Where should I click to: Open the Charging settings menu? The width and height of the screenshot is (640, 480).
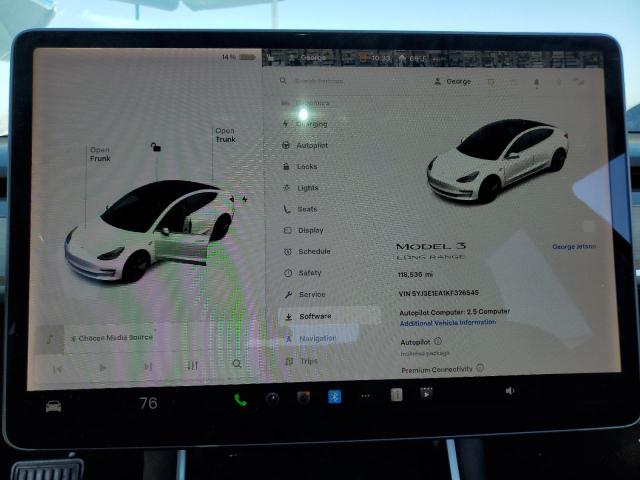tap(312, 124)
